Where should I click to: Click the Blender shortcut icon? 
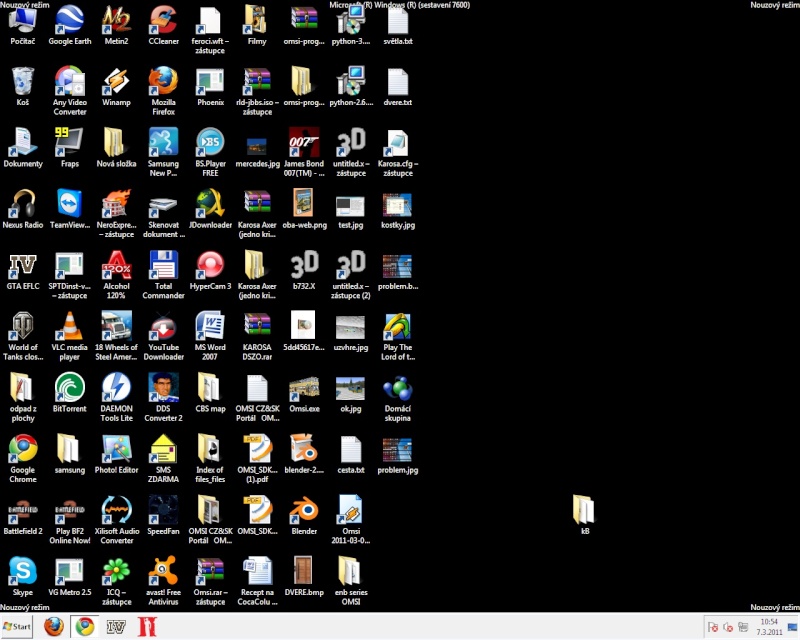coord(304,515)
